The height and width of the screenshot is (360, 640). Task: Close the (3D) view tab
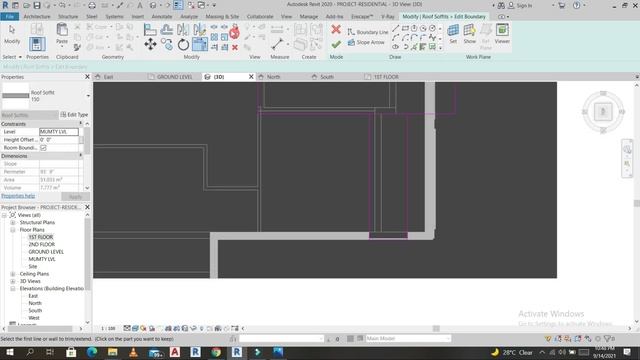coord(251,77)
